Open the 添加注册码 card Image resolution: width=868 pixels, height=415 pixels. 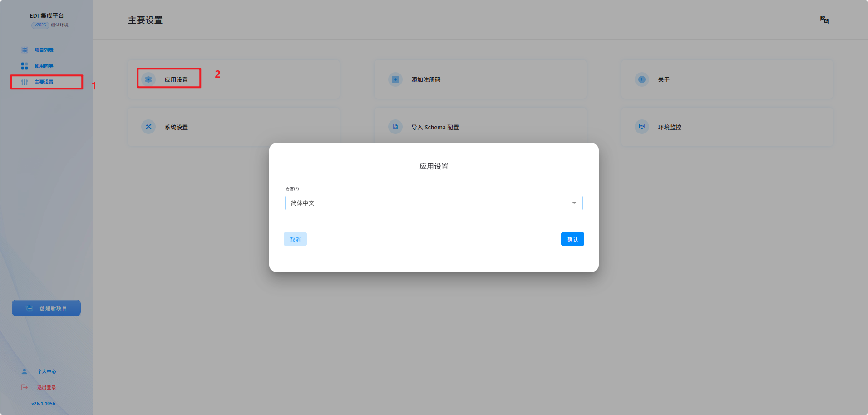(x=480, y=79)
